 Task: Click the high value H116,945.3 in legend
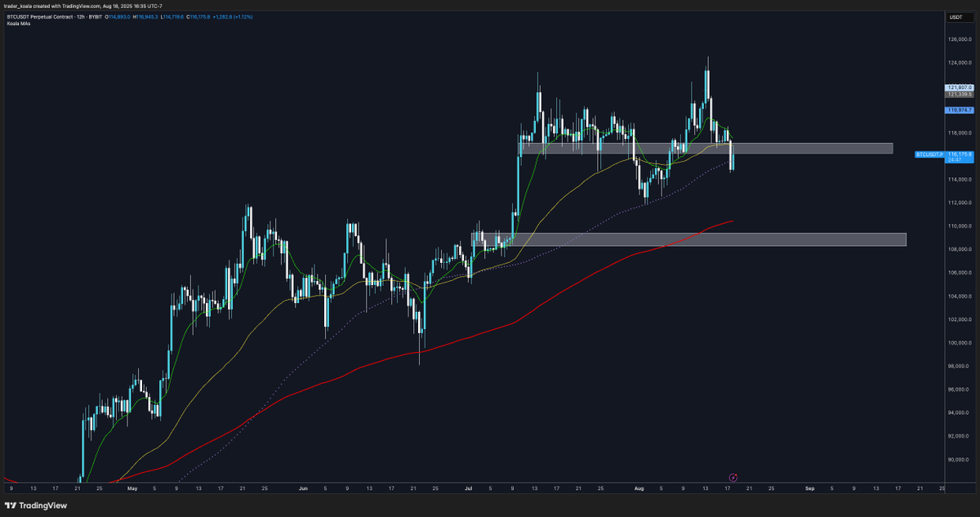tap(146, 17)
